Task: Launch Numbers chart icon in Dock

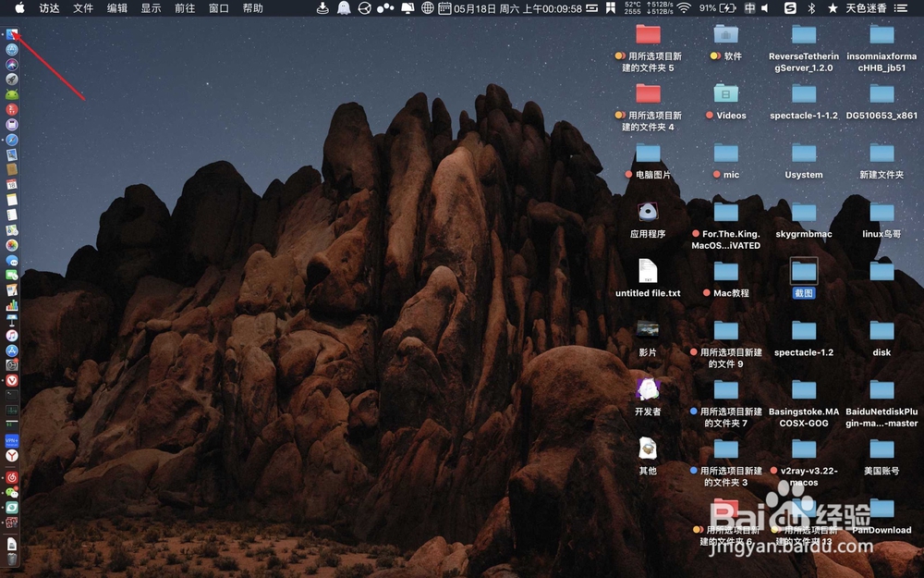Action: 12,305
